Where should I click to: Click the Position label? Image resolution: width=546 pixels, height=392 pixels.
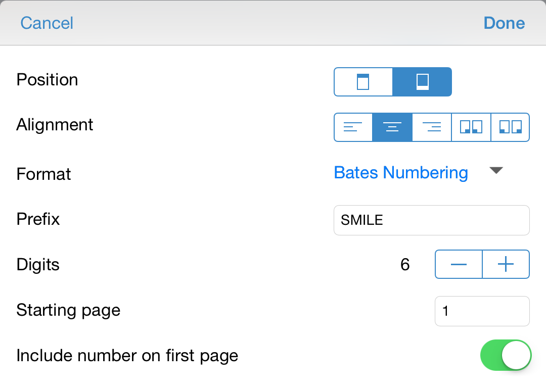tap(48, 80)
